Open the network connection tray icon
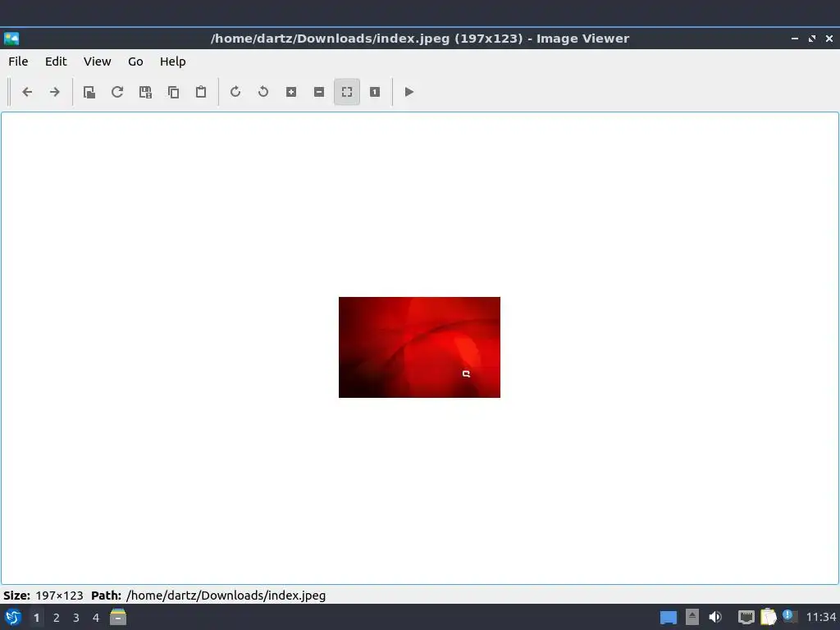 pos(746,617)
